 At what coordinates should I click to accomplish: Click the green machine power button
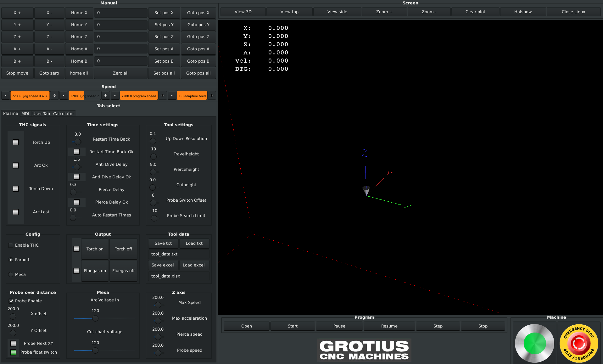[x=534, y=343]
